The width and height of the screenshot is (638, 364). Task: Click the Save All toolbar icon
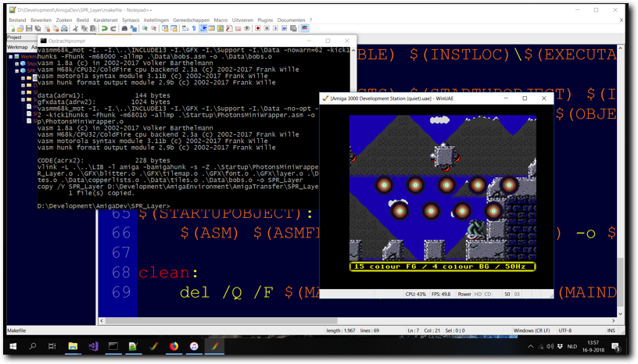[38, 28]
